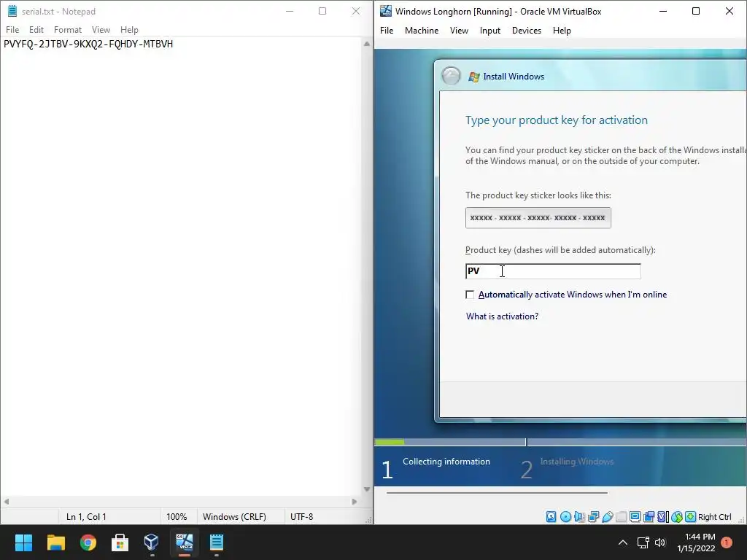Open the VirtualBox Help menu
This screenshot has width=747, height=560.
click(x=562, y=31)
